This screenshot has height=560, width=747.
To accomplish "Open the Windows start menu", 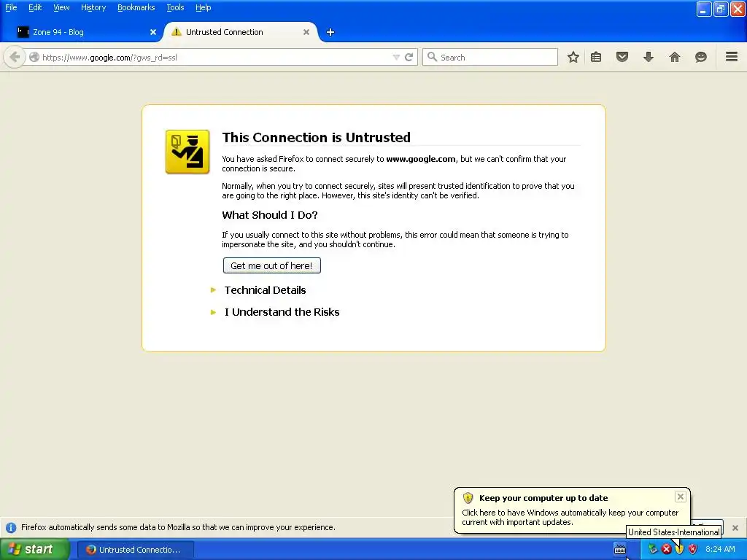I will [34, 550].
